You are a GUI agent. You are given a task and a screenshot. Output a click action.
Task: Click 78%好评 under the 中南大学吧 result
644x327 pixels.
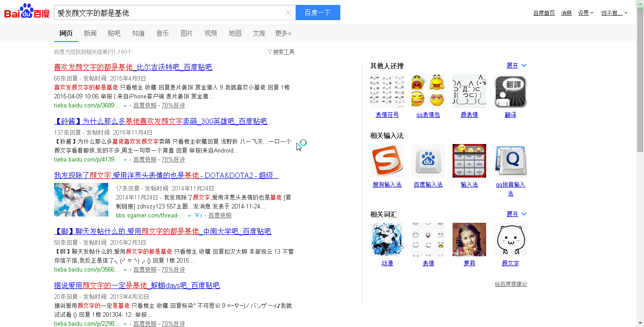[x=173, y=270]
